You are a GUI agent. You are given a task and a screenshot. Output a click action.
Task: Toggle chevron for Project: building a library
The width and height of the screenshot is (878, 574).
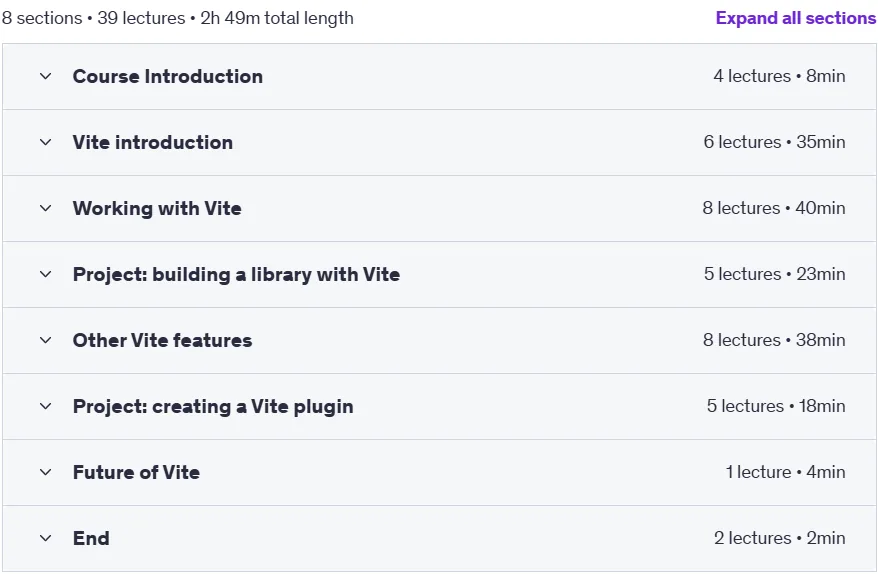[45, 274]
